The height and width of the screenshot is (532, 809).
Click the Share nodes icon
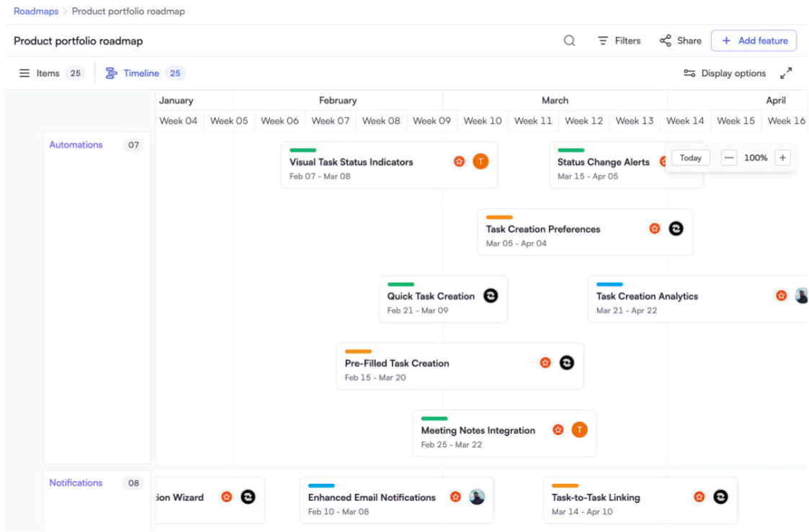click(x=666, y=41)
